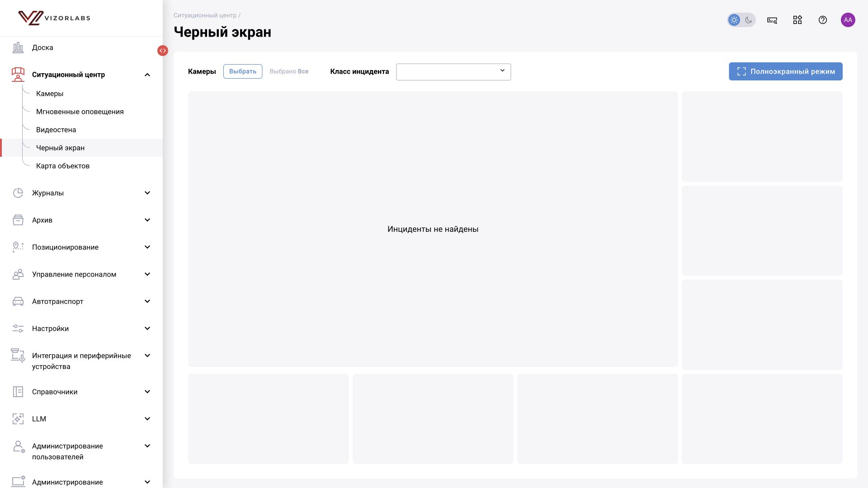868x488 pixels.
Task: Open the AA user avatar menu
Action: pos(848,20)
